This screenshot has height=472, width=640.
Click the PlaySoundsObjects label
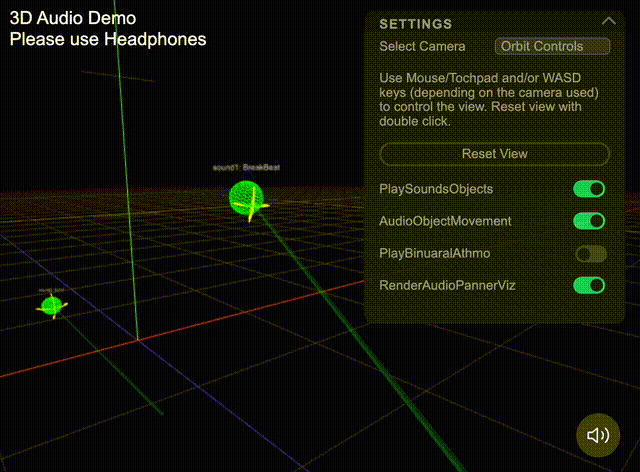click(x=436, y=189)
